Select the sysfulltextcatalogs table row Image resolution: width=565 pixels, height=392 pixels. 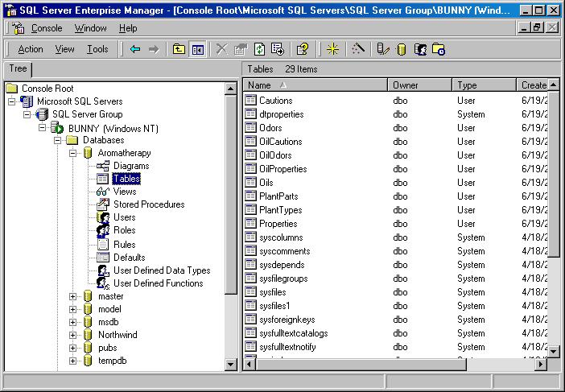click(396, 333)
